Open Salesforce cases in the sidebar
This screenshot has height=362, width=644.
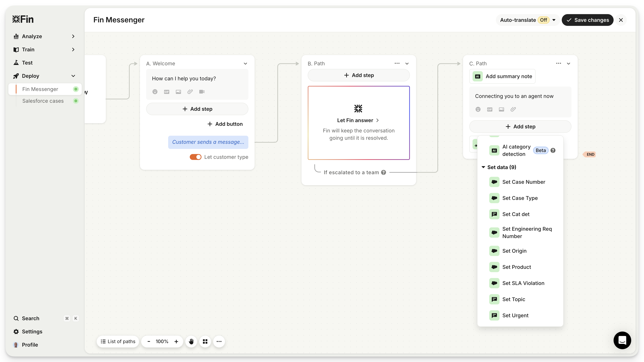coord(43,101)
